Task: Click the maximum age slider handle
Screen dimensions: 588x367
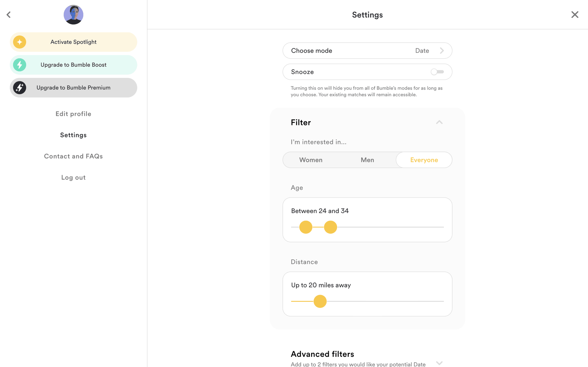Action: pos(331,227)
